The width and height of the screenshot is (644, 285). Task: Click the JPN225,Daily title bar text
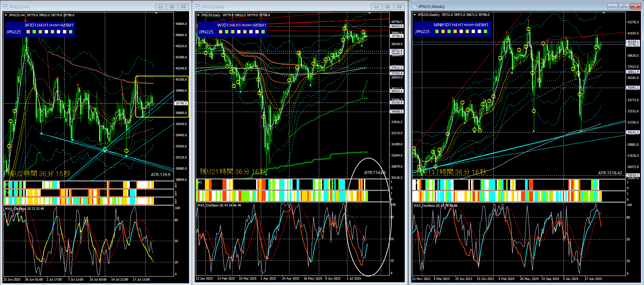click(x=213, y=7)
